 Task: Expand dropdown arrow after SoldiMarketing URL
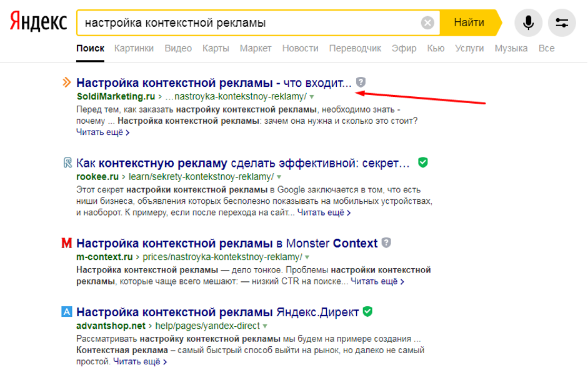(312, 97)
